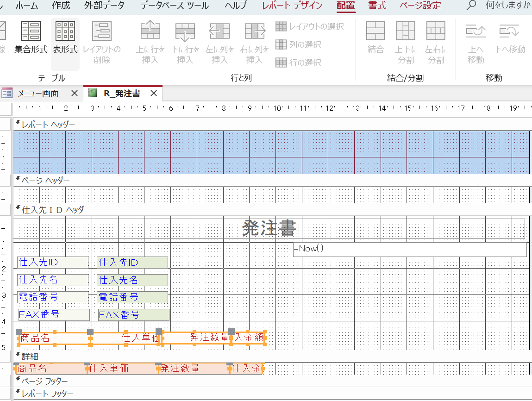This screenshot has width=532, height=401.
Task: Select the ページ ヘッダー section bar
Action: tap(272, 181)
